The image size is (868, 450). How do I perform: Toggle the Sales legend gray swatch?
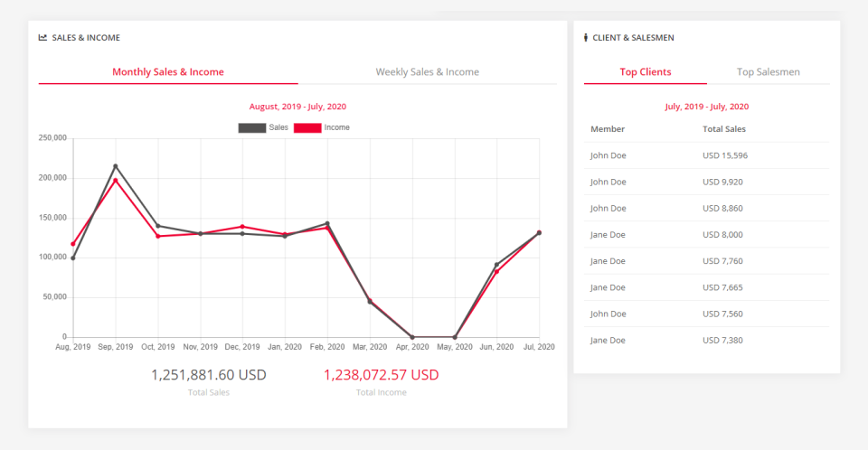click(252, 128)
